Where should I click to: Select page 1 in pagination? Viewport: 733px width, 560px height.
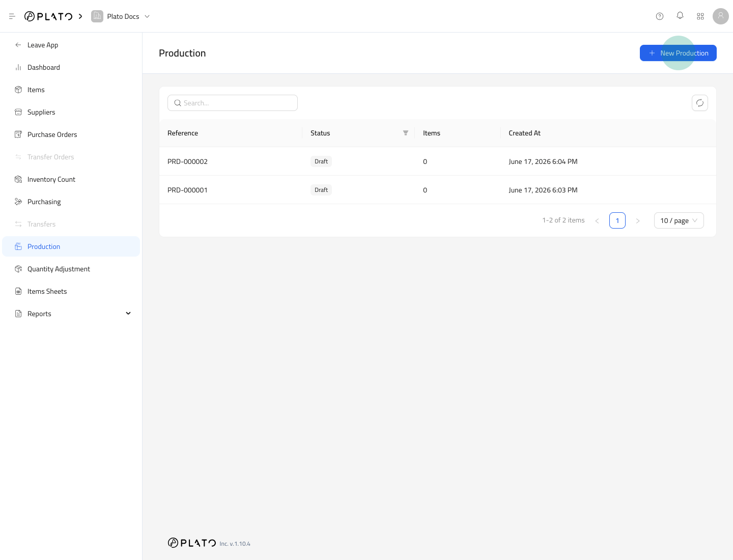[617, 220]
